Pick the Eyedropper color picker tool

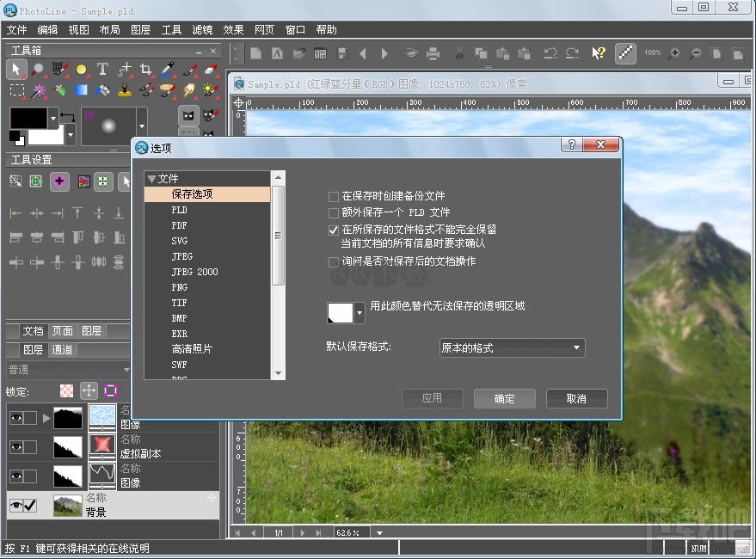point(165,69)
